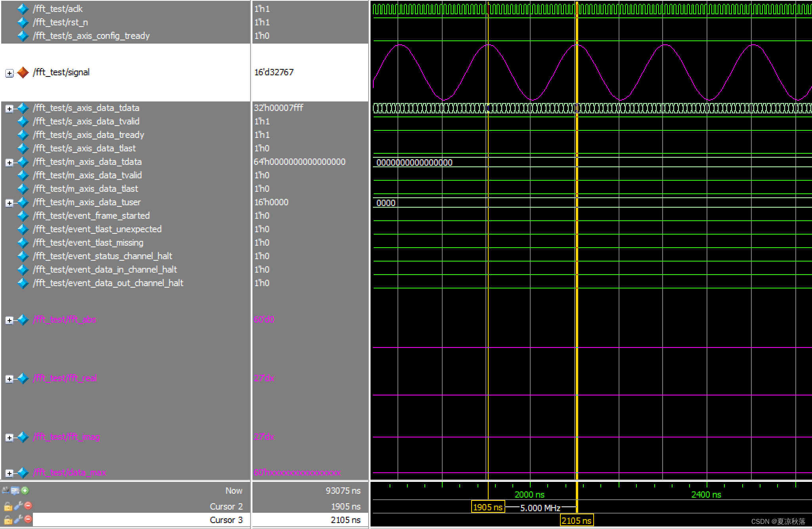Edit Cursor 2 with the wrench icon

click(x=18, y=506)
